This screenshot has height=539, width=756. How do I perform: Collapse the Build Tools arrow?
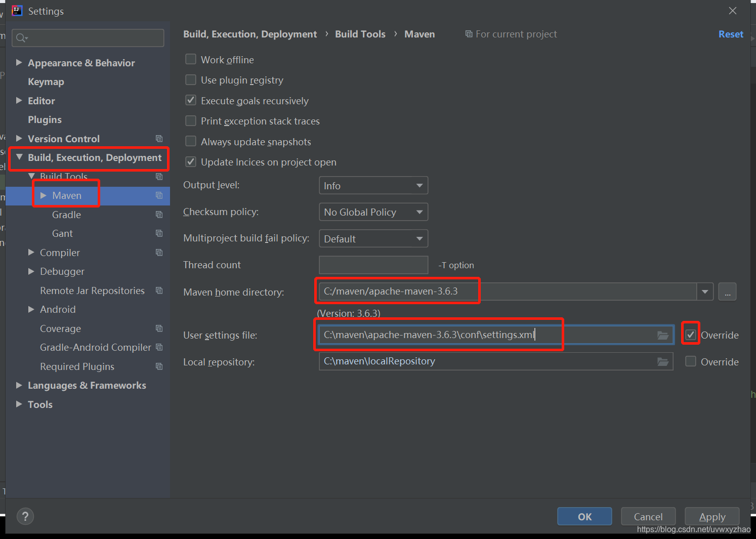(31, 176)
